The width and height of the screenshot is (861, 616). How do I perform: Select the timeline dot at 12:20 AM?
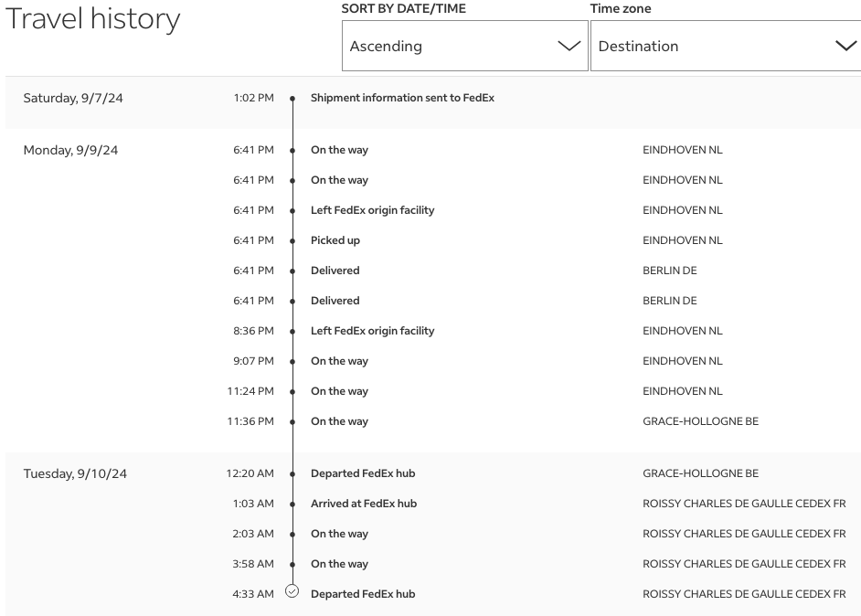[x=292, y=473]
